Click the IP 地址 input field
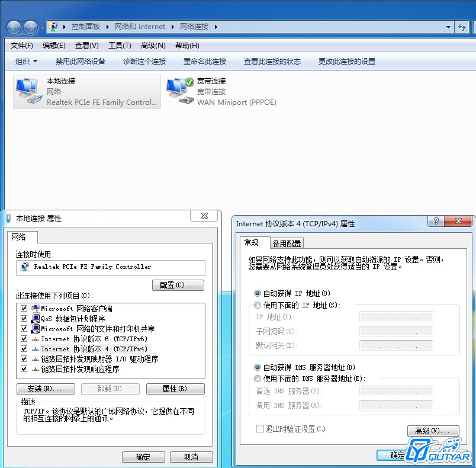Viewport: 476px width, 468px height. (396, 317)
